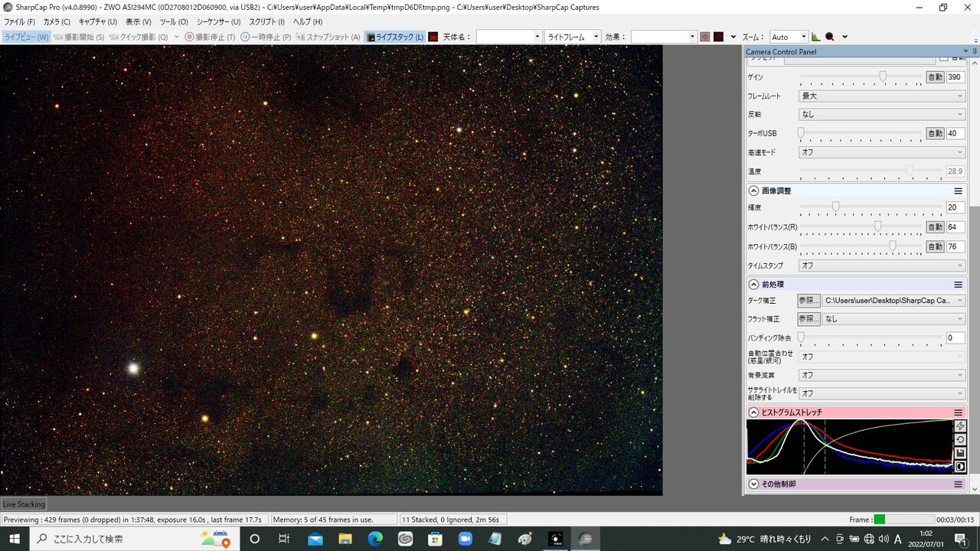Screen dimensions: 980x551
Task: Open the Zoom app from the taskbar
Action: (x=465, y=539)
